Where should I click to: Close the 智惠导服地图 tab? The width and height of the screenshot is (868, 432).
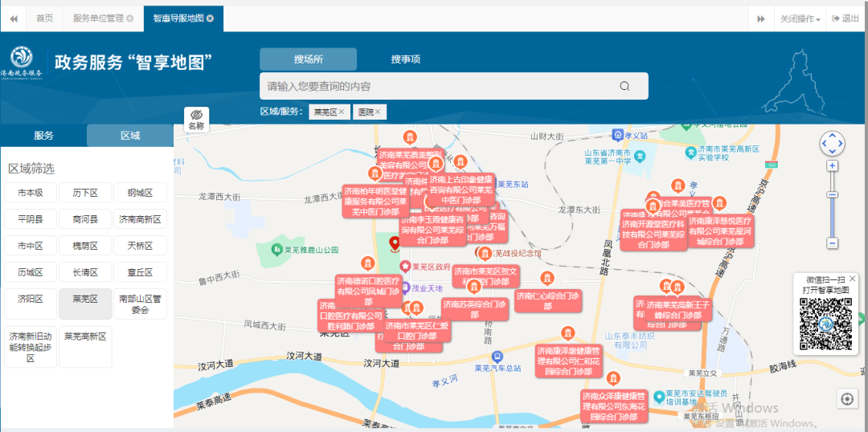211,18
